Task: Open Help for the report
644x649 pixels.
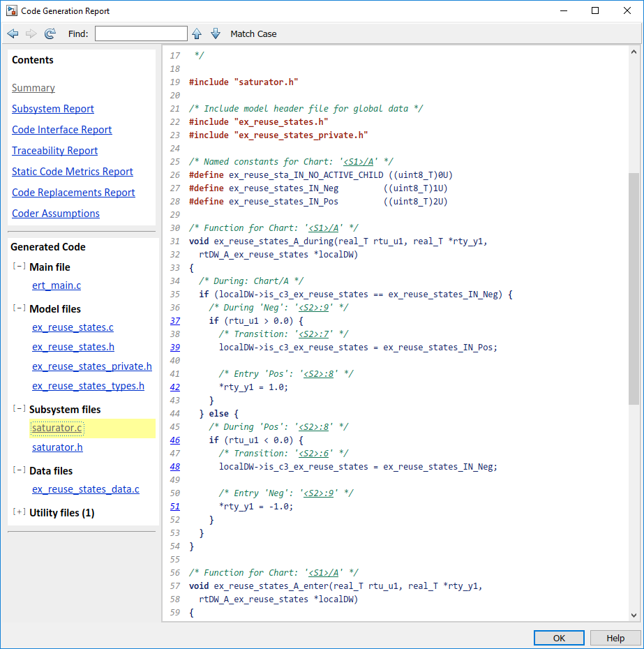Action: pyautogui.click(x=615, y=637)
